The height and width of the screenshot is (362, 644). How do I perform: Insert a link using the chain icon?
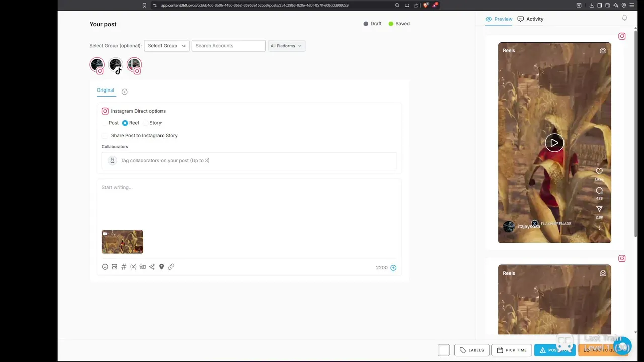[171, 267]
